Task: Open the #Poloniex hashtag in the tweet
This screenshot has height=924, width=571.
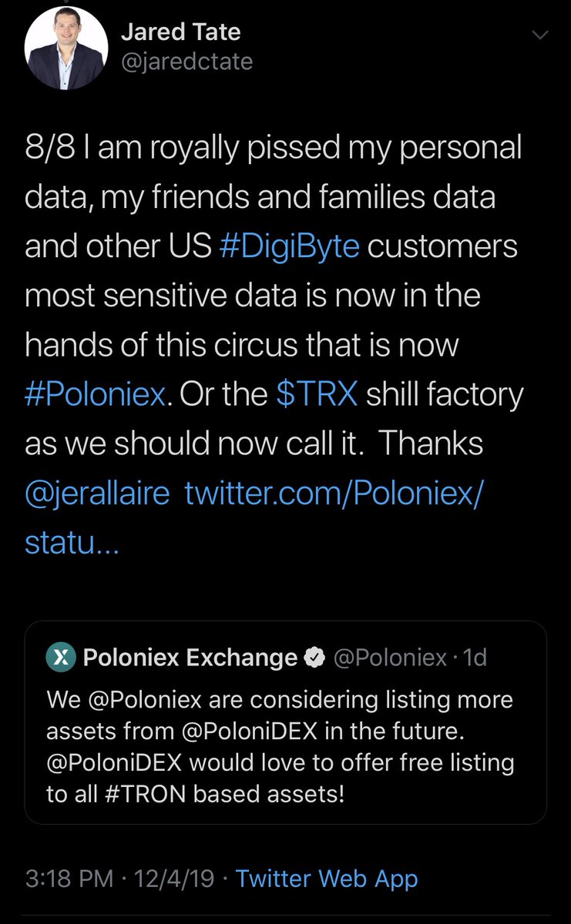Action: pos(96,393)
